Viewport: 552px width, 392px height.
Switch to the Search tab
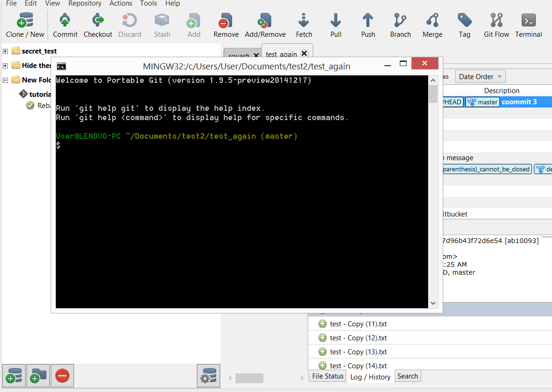(408, 376)
